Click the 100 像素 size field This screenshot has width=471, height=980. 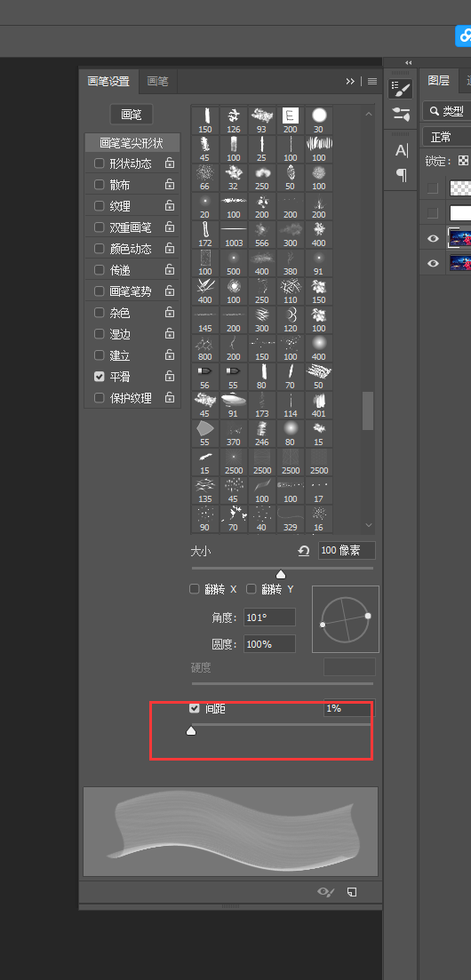(x=347, y=551)
